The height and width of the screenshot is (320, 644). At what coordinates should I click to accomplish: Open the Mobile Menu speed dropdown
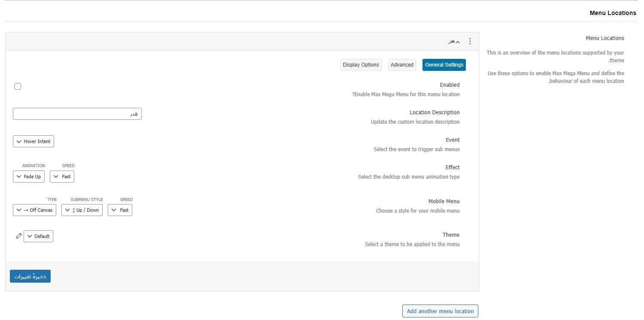[120, 210]
